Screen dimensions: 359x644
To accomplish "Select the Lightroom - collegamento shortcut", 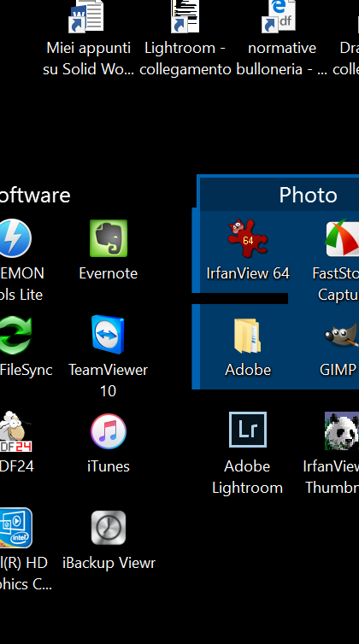I will (x=185, y=16).
